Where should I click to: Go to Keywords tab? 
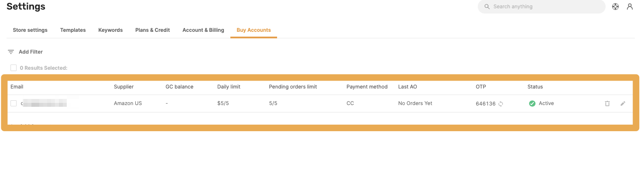tap(110, 30)
